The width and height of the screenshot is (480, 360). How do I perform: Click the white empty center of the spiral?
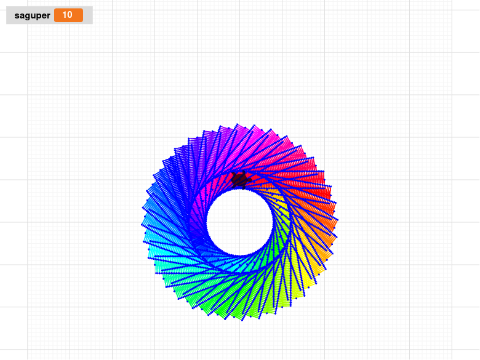240,222
